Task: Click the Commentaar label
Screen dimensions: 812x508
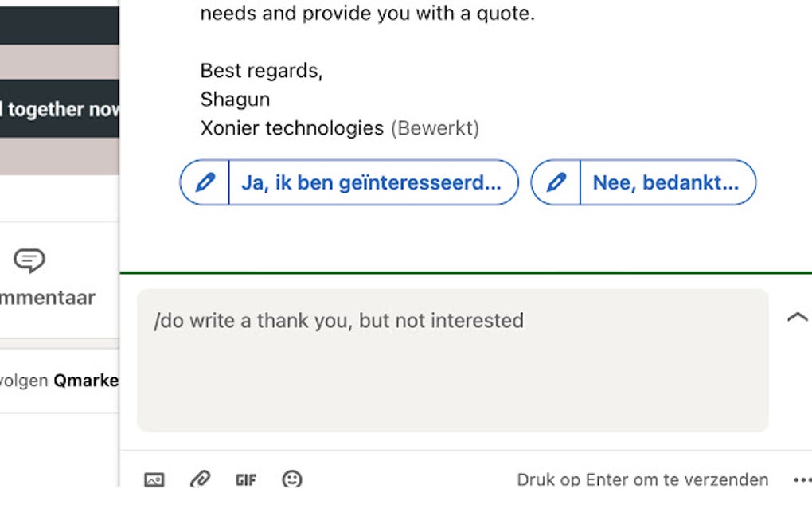Action: pyautogui.click(x=48, y=298)
